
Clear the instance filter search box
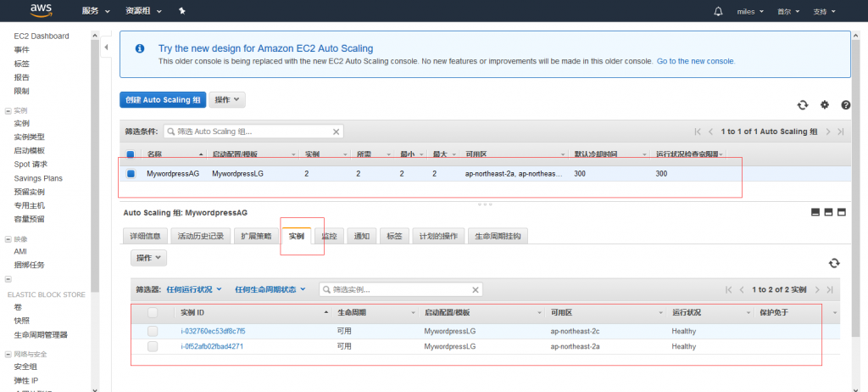coord(475,289)
